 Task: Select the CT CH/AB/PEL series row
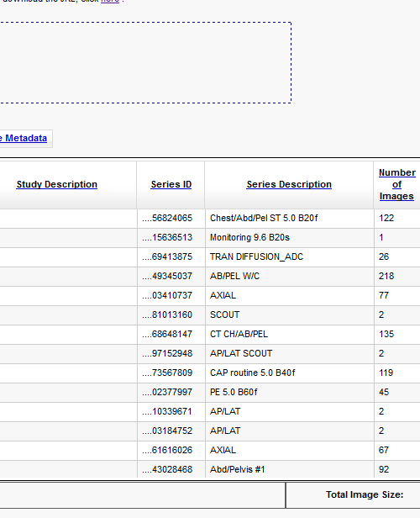pyautogui.click(x=210, y=334)
